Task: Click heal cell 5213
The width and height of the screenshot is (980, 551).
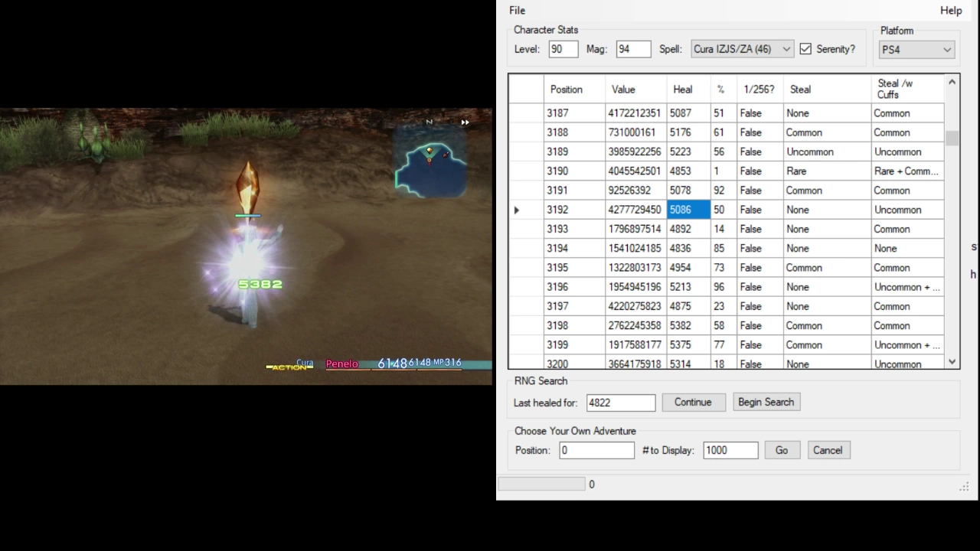Action: coord(688,287)
